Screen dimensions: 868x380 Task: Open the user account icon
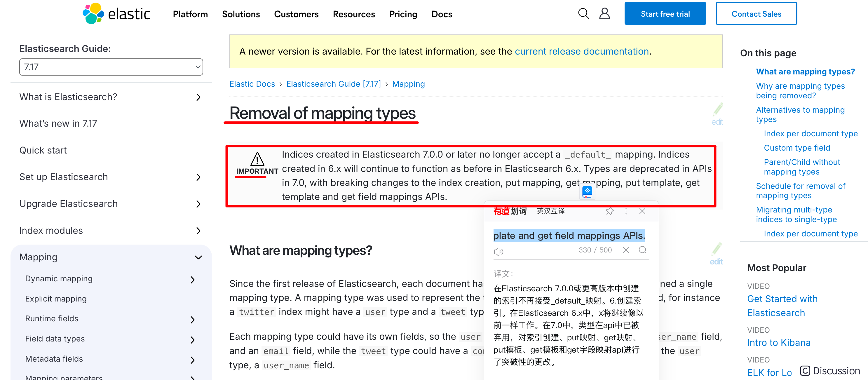pyautogui.click(x=604, y=14)
